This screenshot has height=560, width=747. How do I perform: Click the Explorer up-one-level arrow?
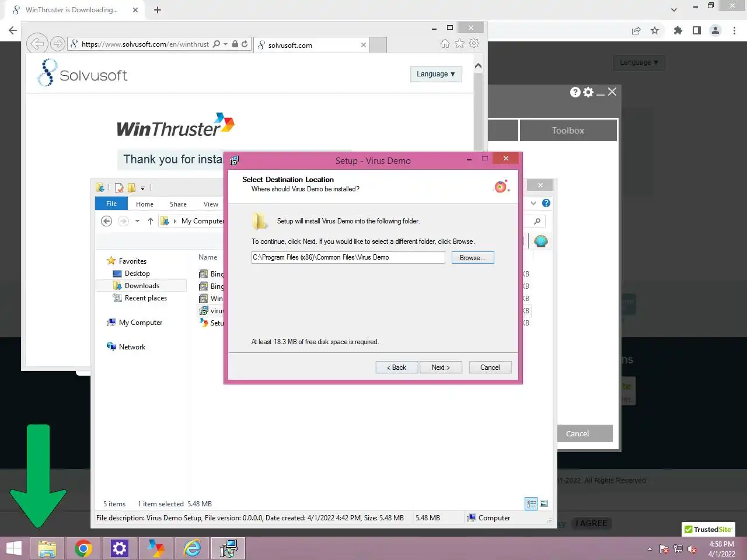point(151,221)
